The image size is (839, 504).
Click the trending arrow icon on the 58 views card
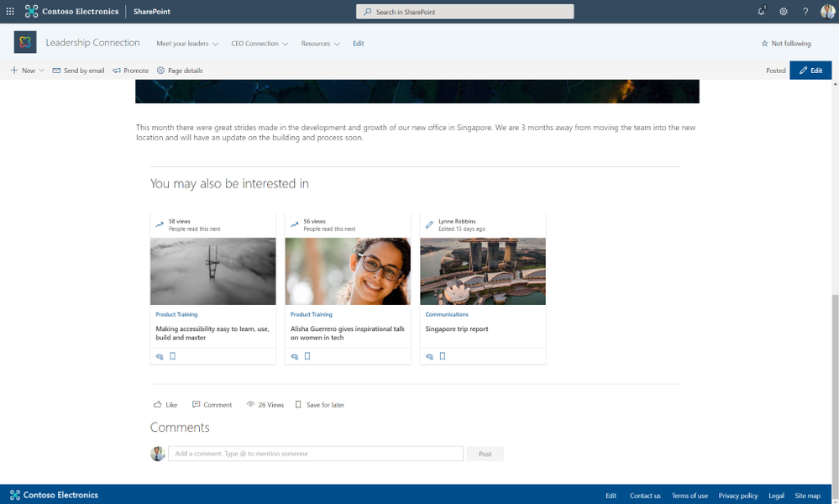coord(160,225)
